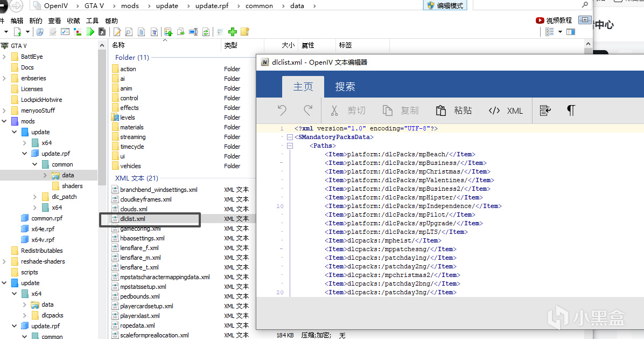Open the 工具 menu

(93, 20)
